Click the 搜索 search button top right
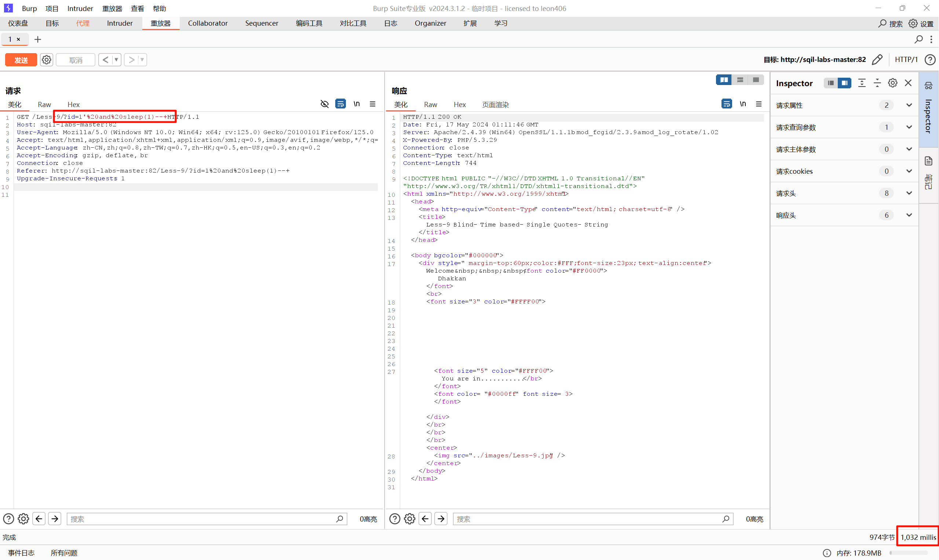The image size is (939, 560). (890, 23)
